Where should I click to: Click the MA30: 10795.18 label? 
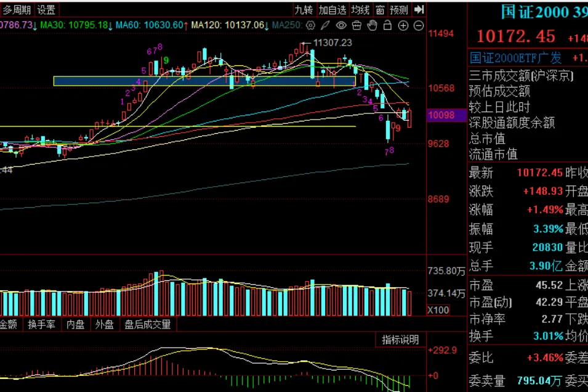[74, 25]
